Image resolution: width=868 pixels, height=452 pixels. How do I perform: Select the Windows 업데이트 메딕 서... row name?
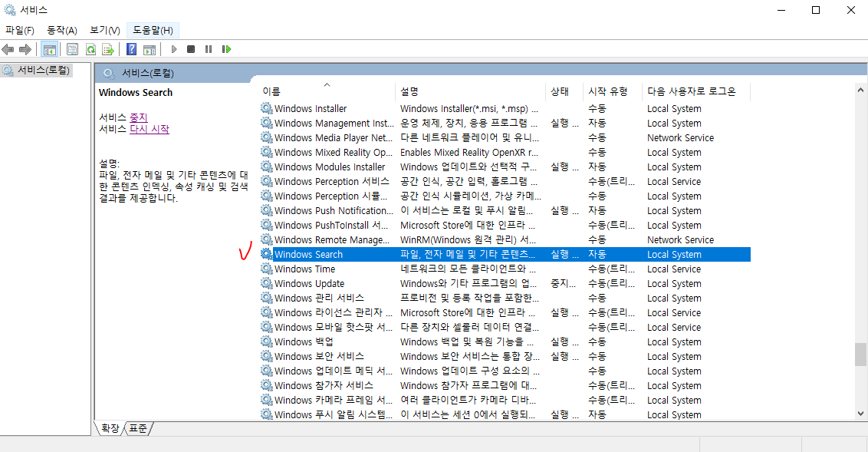coord(334,371)
